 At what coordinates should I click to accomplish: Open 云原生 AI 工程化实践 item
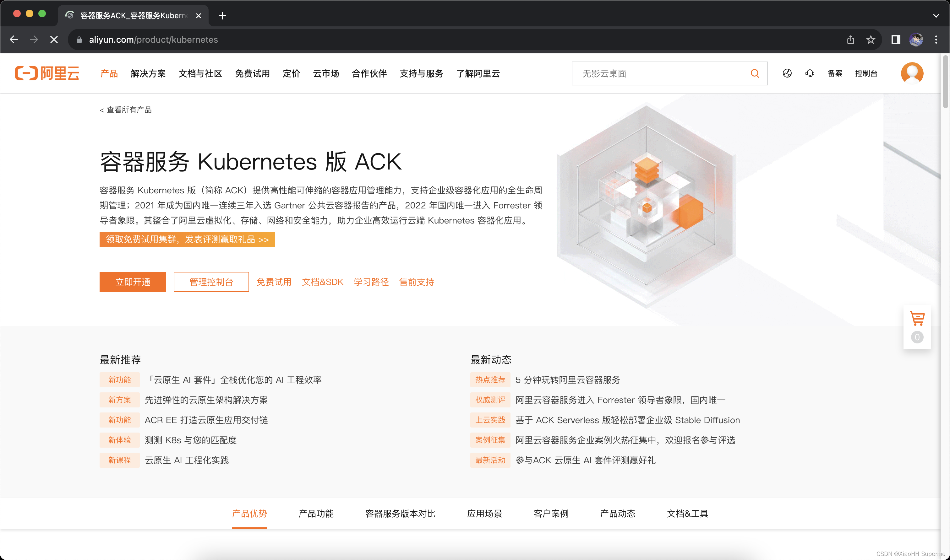pyautogui.click(x=187, y=460)
